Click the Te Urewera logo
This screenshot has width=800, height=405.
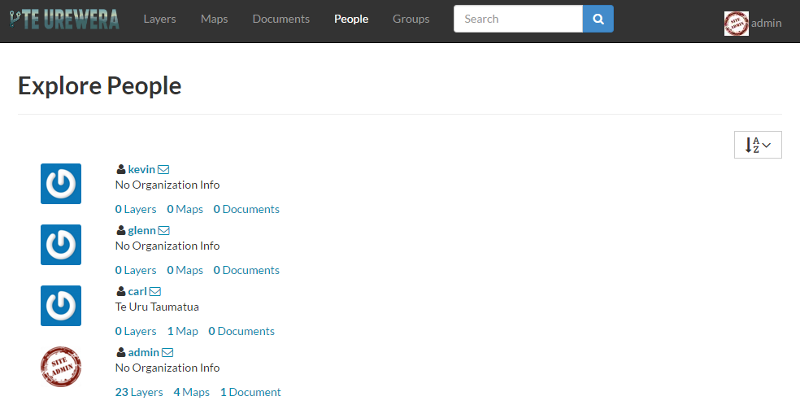coord(64,19)
